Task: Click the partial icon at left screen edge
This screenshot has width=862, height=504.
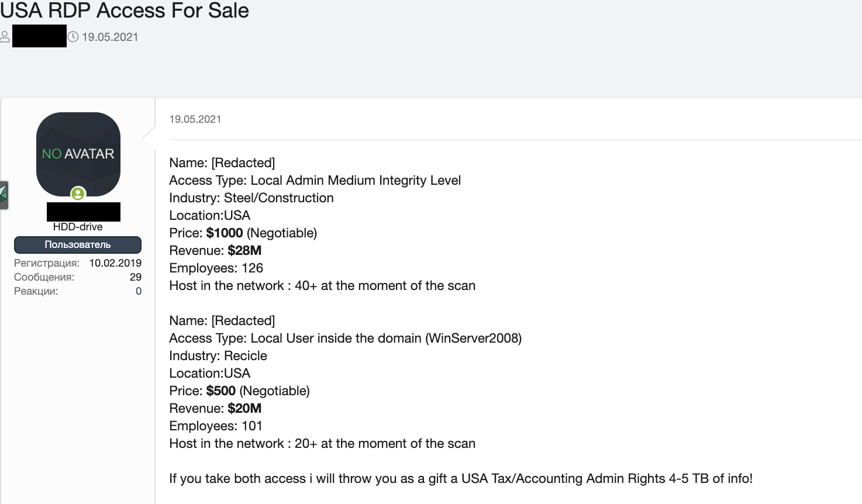Action: coord(4,195)
